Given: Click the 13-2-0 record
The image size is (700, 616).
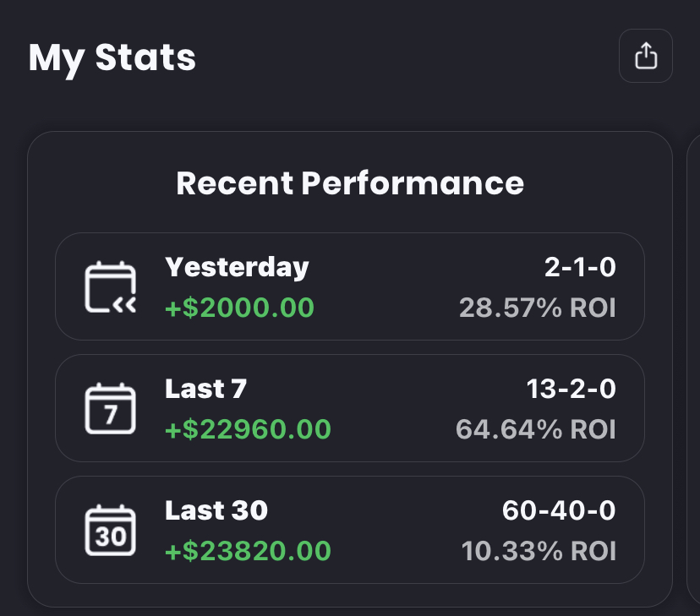Looking at the screenshot, I should (571, 390).
